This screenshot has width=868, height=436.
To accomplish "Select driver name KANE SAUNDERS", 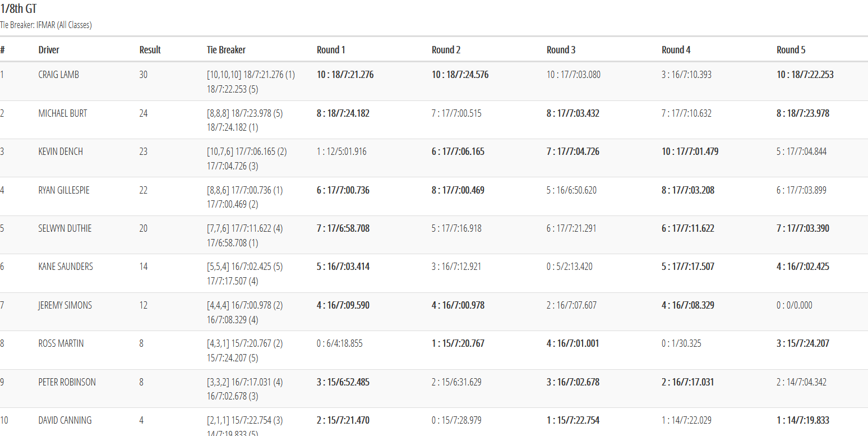I will [x=66, y=267].
